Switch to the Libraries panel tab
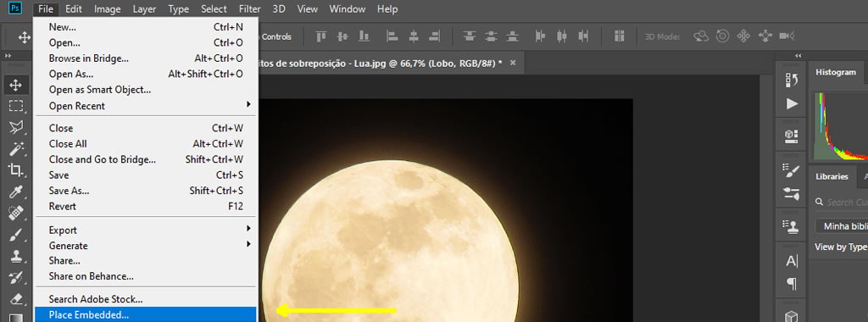 pos(832,176)
